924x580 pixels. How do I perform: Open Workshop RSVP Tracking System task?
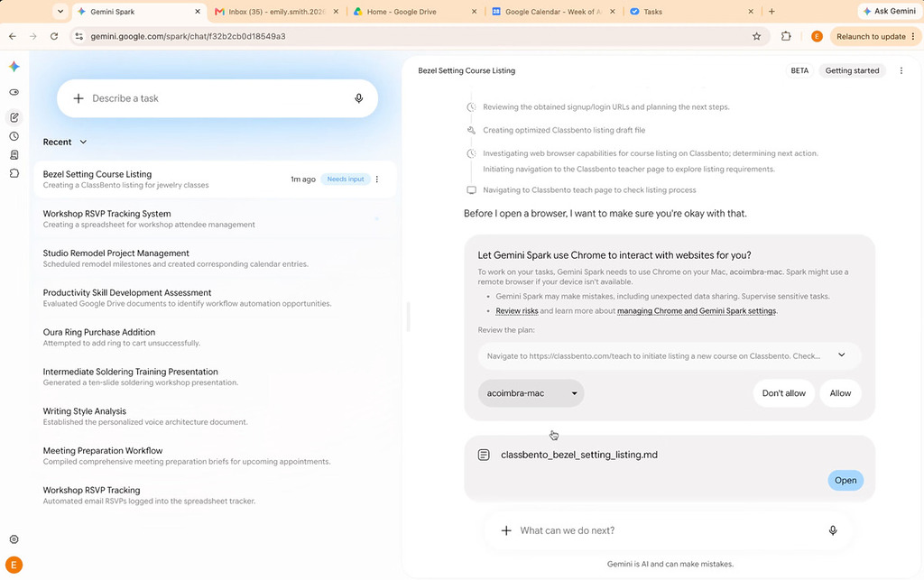[215, 218]
